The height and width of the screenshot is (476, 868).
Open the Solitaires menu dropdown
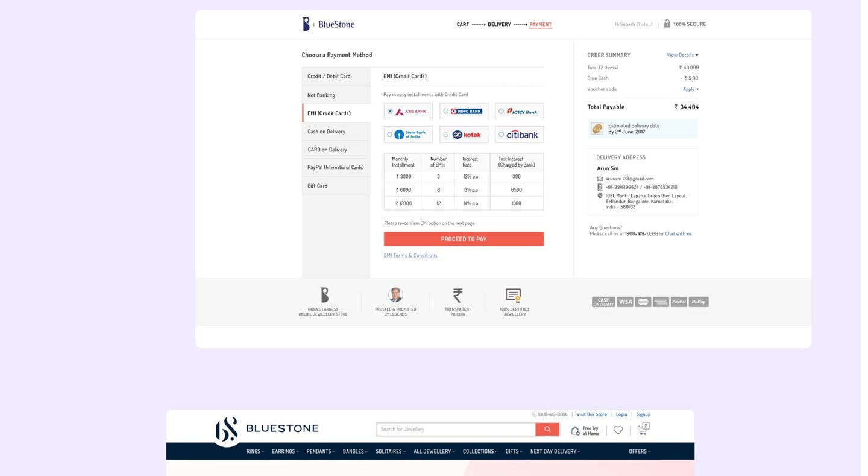(391, 451)
